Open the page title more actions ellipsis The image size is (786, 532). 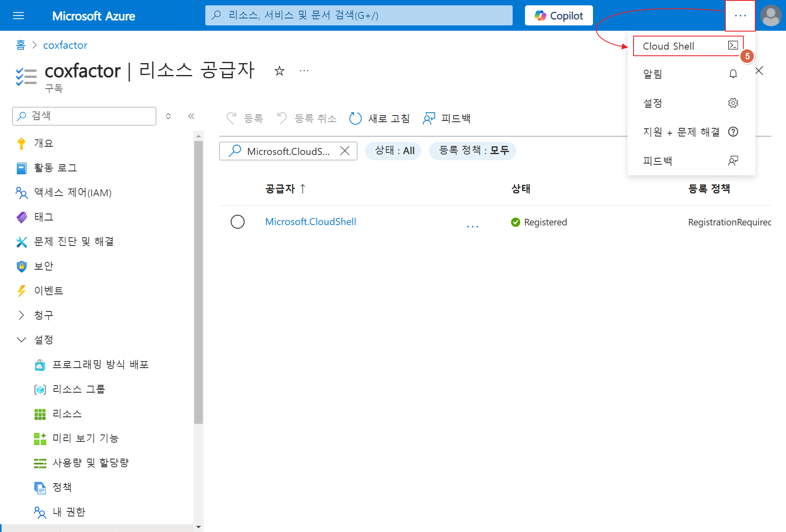(304, 71)
